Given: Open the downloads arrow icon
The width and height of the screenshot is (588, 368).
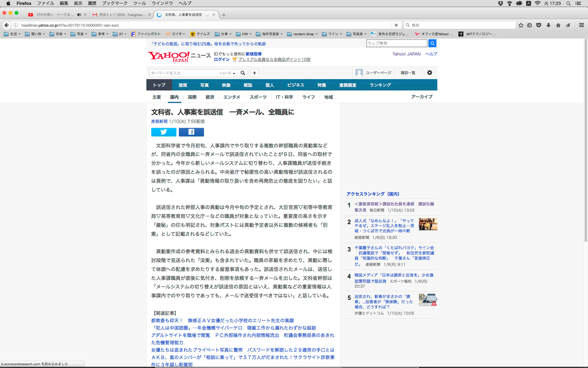Looking at the screenshot, I should point(548,25).
